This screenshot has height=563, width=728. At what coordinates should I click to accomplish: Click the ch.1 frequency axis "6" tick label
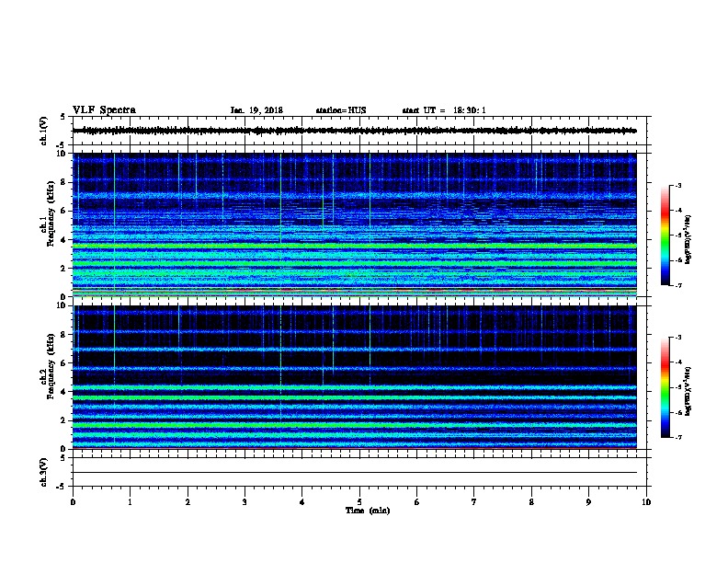coord(63,211)
